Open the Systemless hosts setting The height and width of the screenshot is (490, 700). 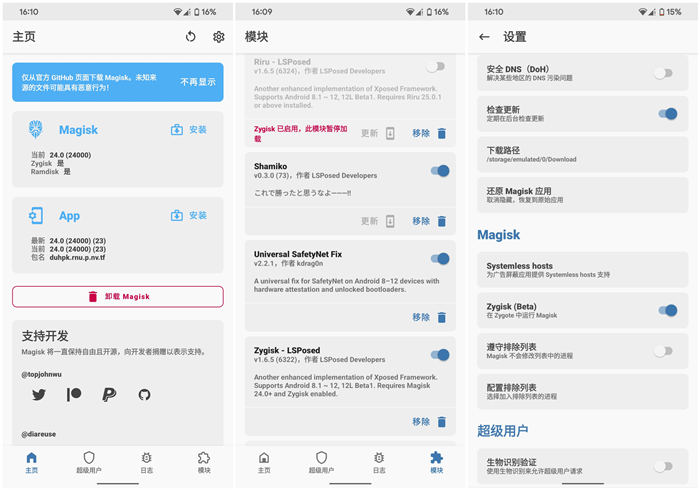point(583,270)
